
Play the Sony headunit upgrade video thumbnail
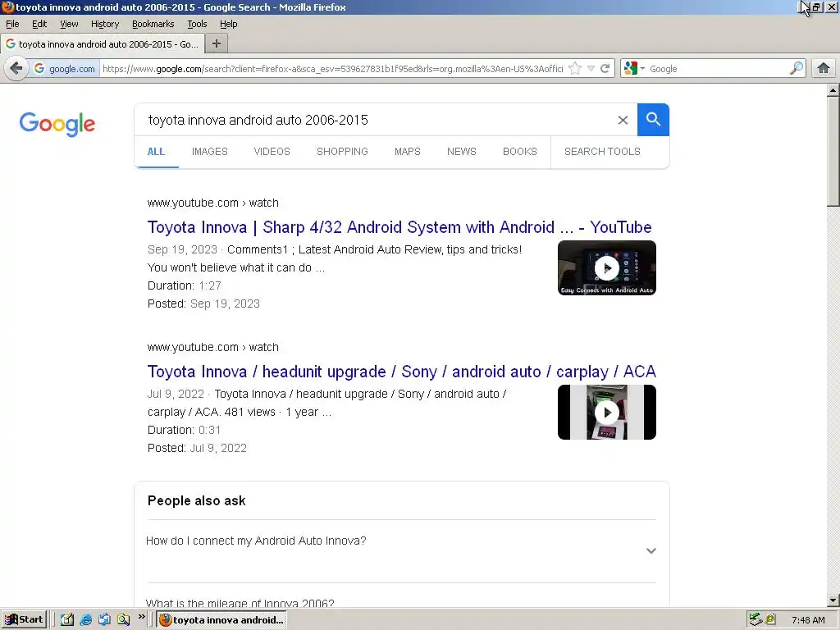click(607, 412)
